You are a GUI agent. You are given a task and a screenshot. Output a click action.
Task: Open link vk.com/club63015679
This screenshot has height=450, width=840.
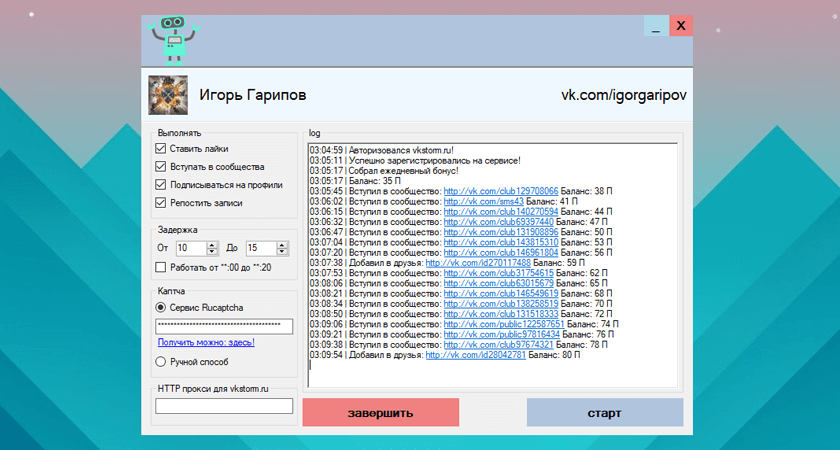(x=499, y=283)
